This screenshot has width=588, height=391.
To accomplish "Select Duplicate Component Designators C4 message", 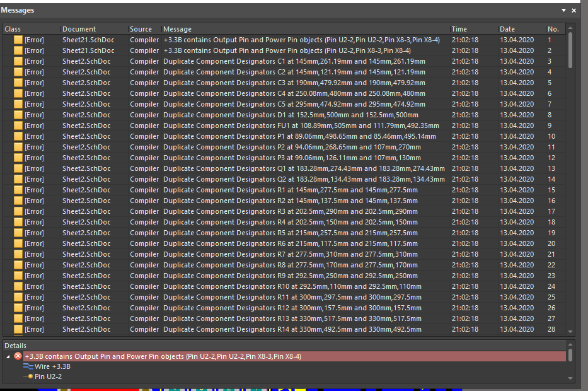I will coord(285,93).
